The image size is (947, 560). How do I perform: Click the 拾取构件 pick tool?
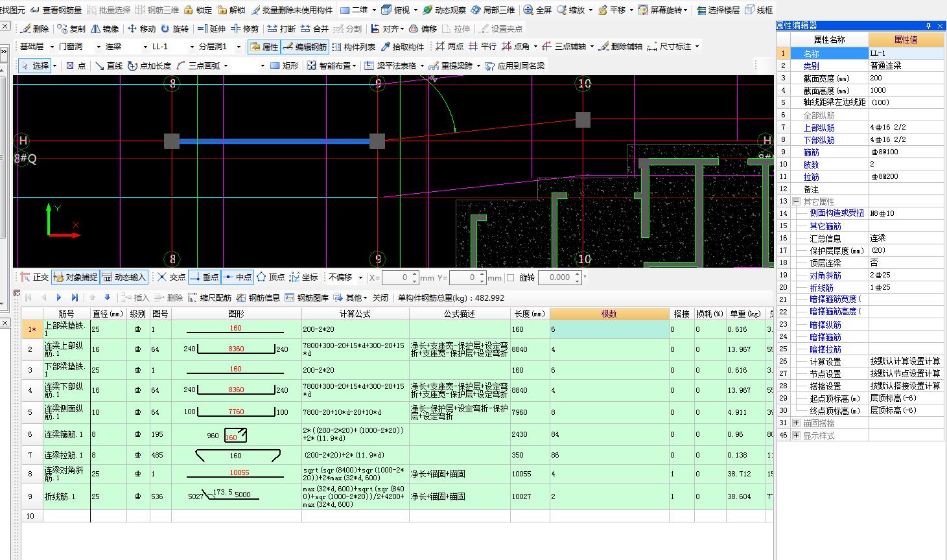[403, 47]
